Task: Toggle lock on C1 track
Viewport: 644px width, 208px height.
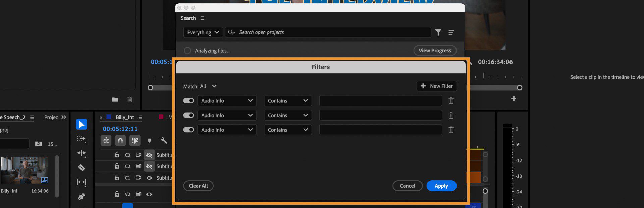Action: click(x=117, y=178)
